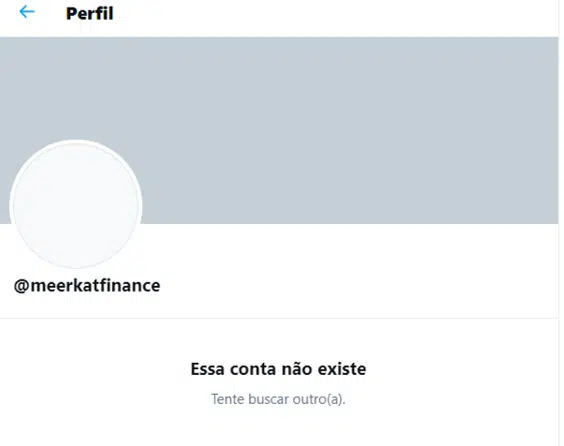The width and height of the screenshot is (564, 446).
Task: Click the Tente buscar outro(a). message
Action: pos(278,399)
